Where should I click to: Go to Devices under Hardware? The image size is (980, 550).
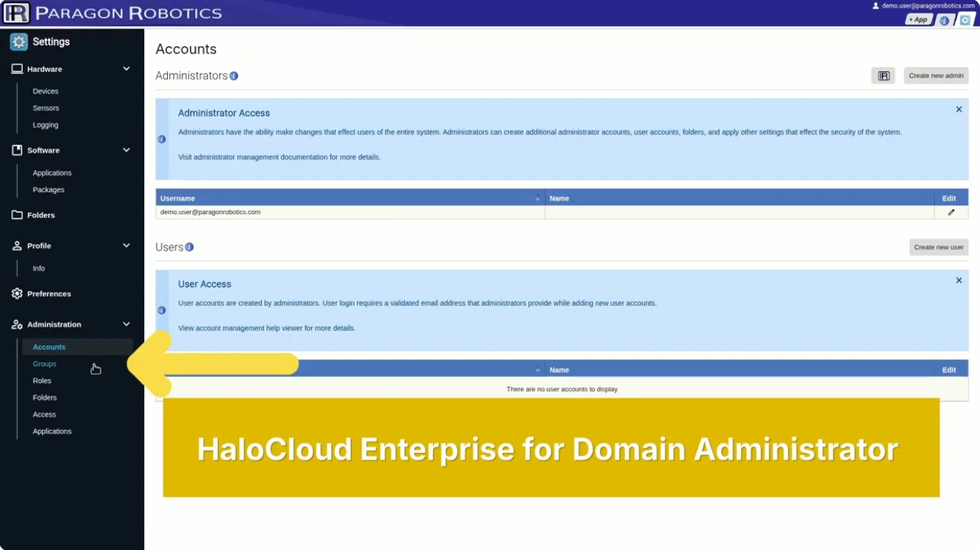point(45,91)
